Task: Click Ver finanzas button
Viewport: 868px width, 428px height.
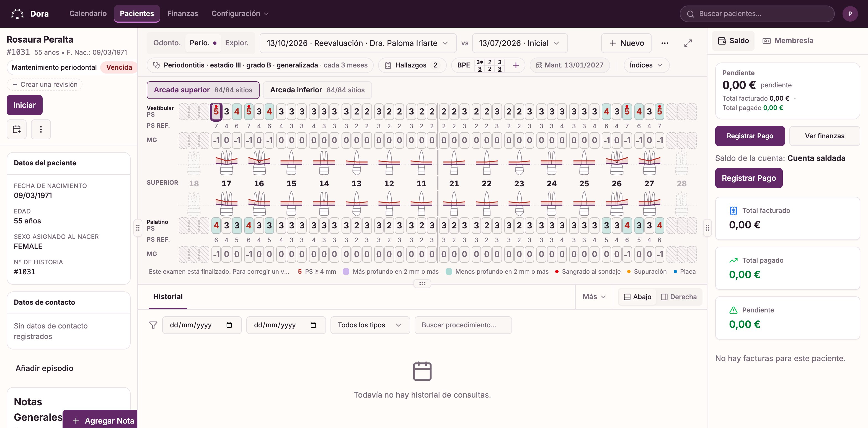Action: [825, 136]
